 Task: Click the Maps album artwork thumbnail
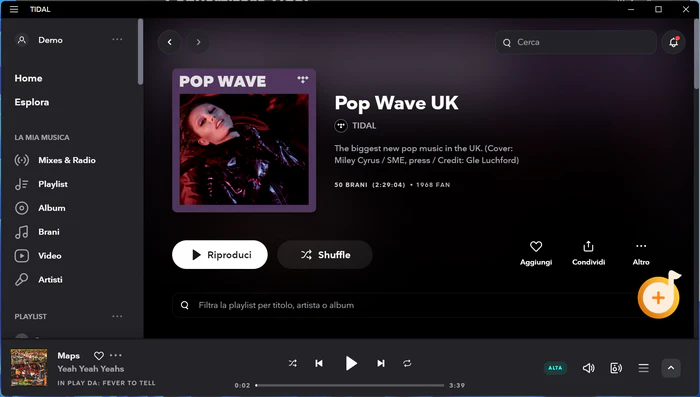point(29,368)
